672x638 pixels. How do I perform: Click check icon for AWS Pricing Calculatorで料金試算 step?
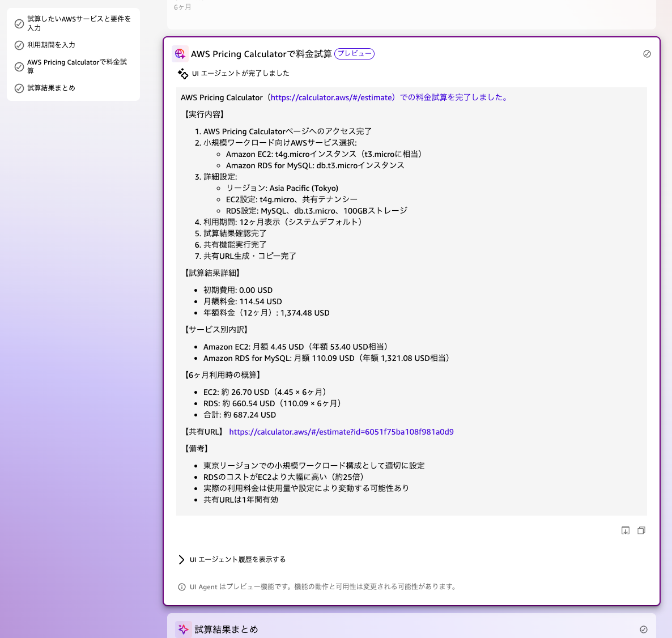point(19,67)
